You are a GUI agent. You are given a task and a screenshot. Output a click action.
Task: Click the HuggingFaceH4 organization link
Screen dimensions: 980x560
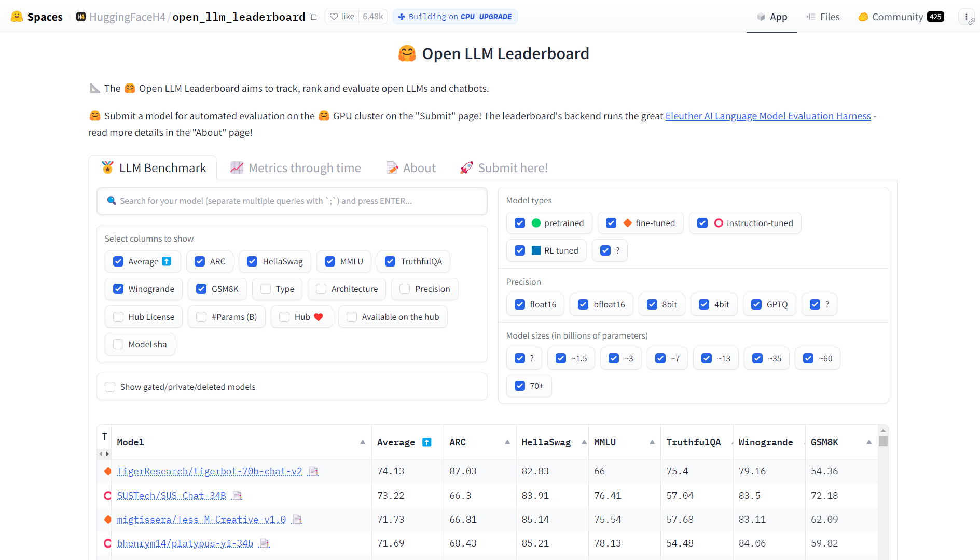[127, 17]
